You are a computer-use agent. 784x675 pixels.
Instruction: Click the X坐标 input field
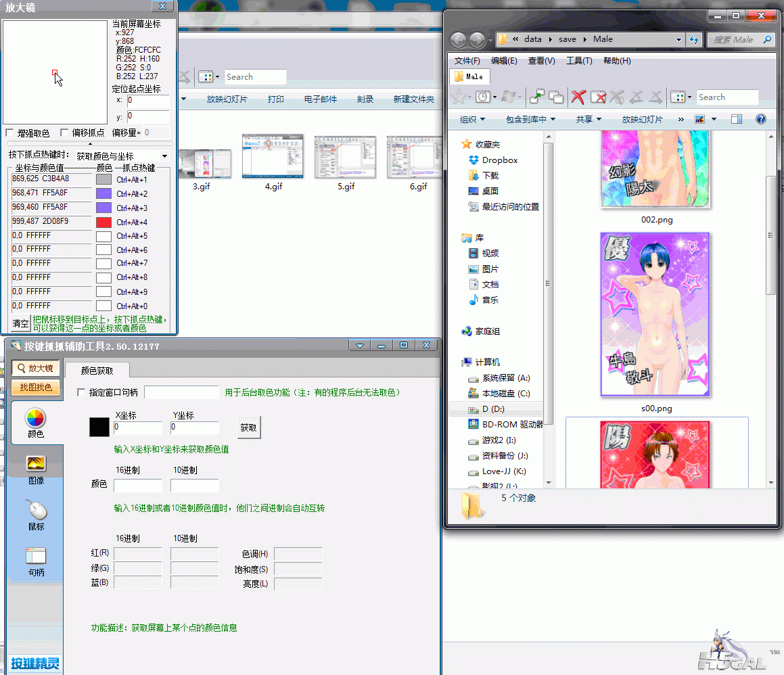click(x=137, y=427)
